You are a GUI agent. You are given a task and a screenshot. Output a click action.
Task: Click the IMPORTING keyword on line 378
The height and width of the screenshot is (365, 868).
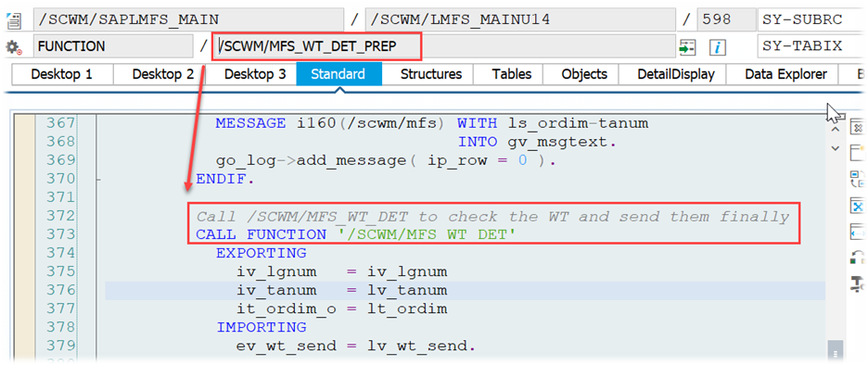[261, 327]
